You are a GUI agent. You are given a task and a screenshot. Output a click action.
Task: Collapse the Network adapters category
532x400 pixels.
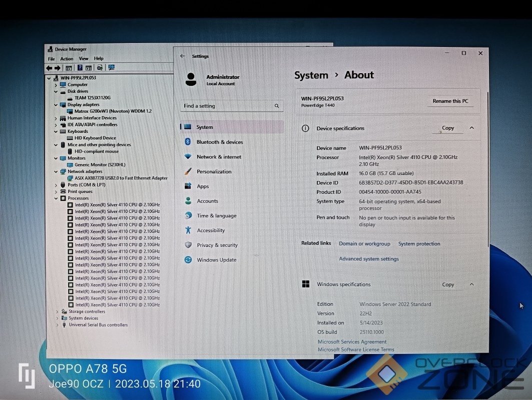pyautogui.click(x=56, y=171)
